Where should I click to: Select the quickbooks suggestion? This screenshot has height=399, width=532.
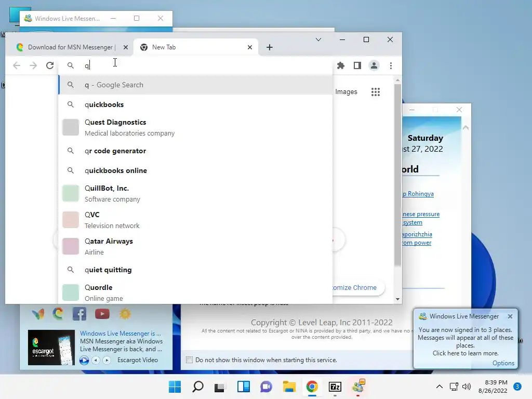[195, 104]
